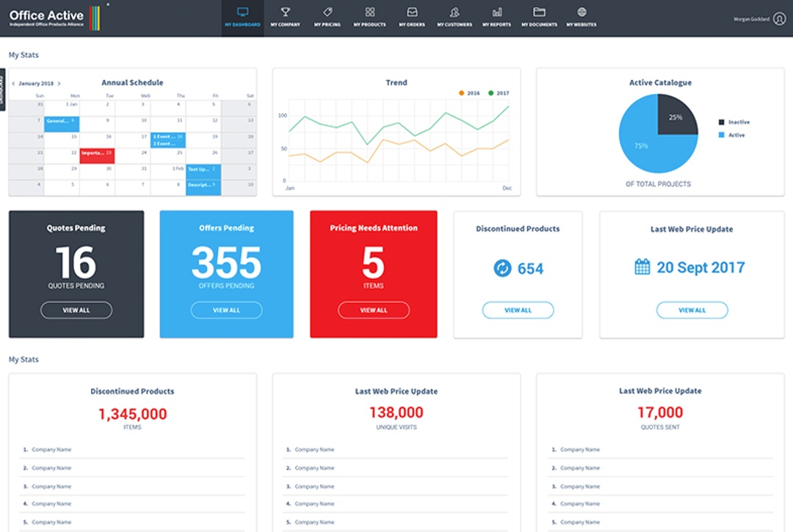Expand the collapsed side tab on left edge
This screenshot has height=532, width=793.
click(x=3, y=90)
